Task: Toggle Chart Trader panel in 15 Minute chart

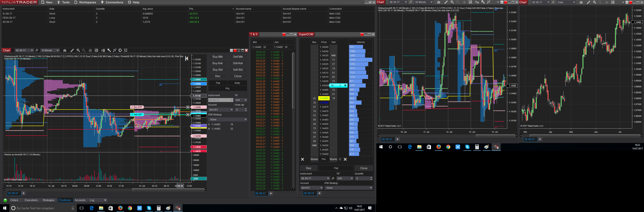Action: pos(103,50)
